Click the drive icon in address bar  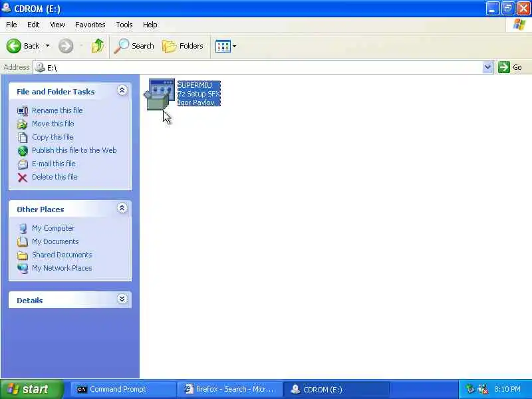[40, 67]
